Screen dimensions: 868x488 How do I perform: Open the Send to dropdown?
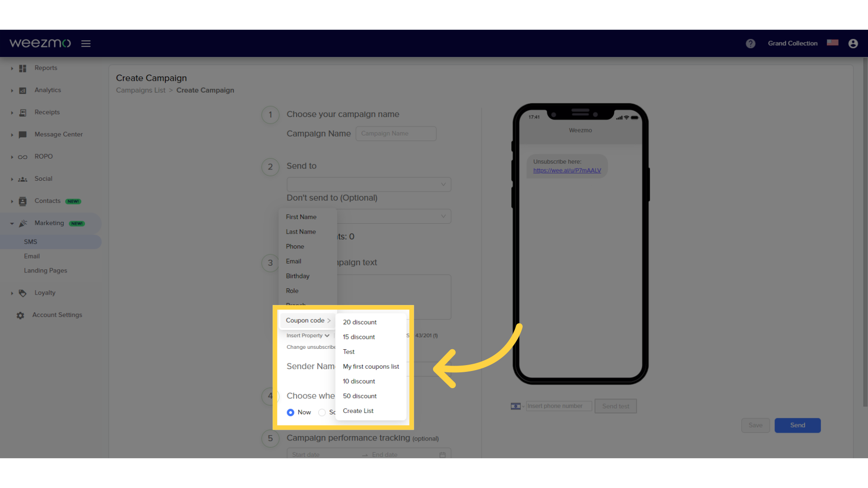[367, 183]
